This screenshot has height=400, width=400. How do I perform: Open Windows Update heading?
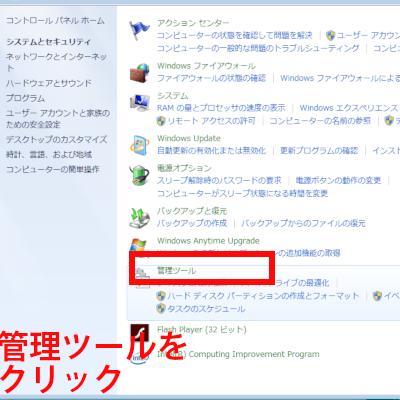coord(189,138)
